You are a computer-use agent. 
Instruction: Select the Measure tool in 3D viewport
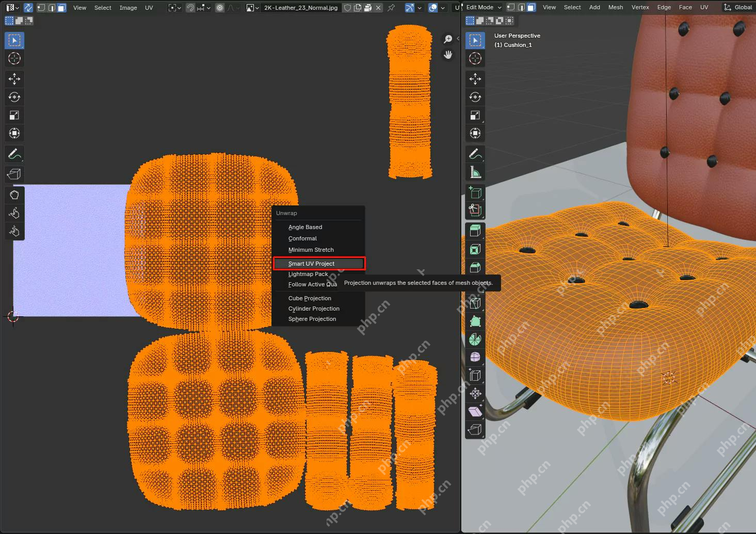point(475,172)
